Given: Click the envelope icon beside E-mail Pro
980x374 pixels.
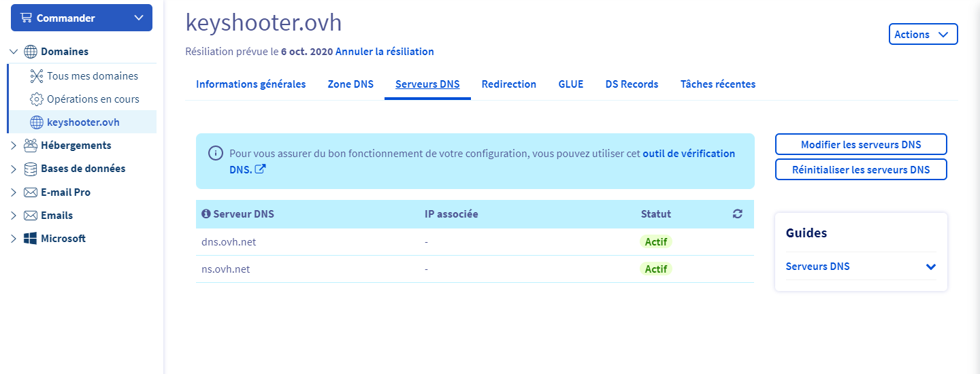Looking at the screenshot, I should tap(30, 192).
